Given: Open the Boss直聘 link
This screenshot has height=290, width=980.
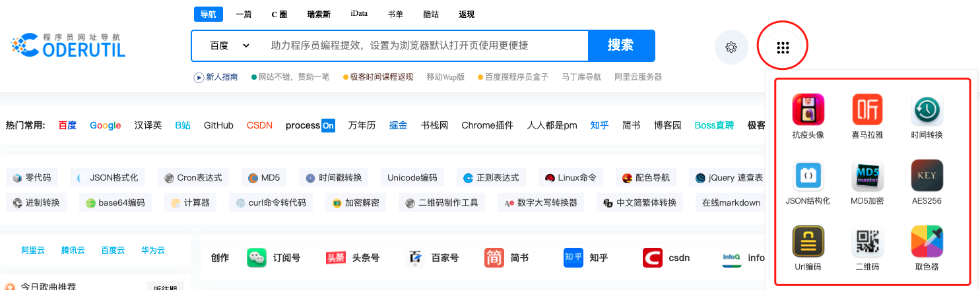Looking at the screenshot, I should click(714, 125).
